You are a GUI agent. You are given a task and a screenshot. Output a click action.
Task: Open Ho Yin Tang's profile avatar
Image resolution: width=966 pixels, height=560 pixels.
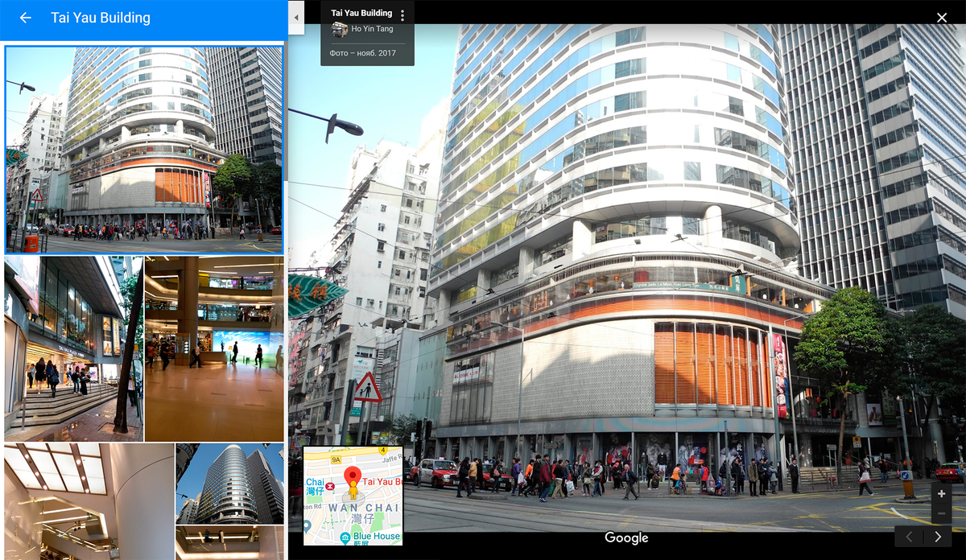pos(339,29)
